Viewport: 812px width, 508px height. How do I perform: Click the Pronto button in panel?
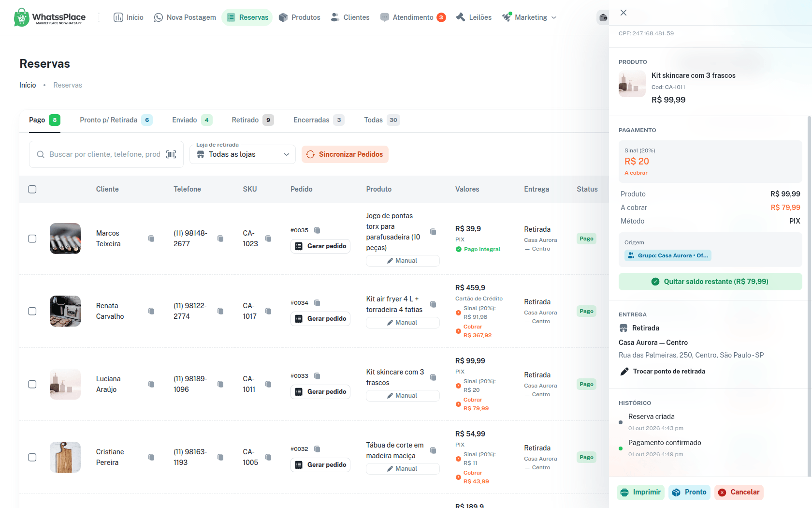coord(690,492)
